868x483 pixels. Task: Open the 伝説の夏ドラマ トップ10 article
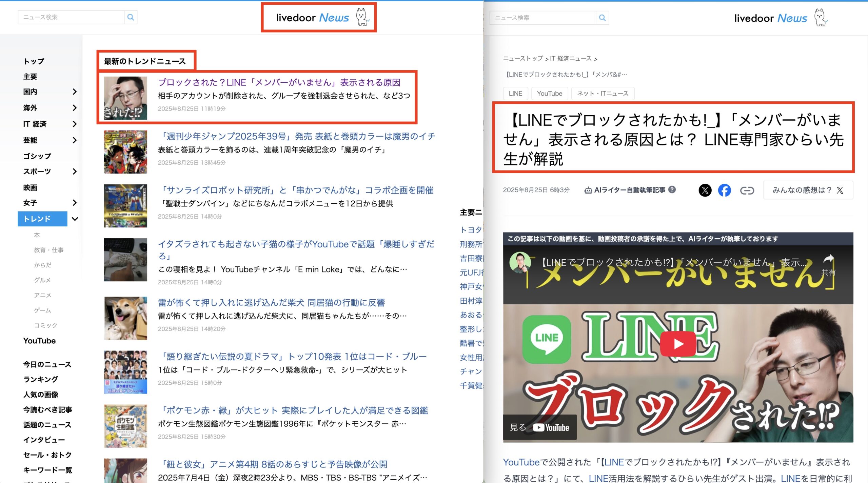[x=292, y=356]
